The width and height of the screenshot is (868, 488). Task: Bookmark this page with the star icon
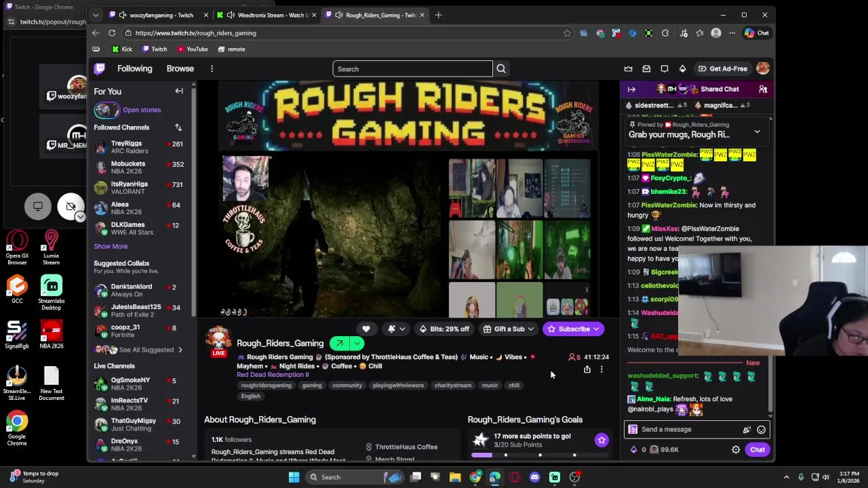pos(567,33)
